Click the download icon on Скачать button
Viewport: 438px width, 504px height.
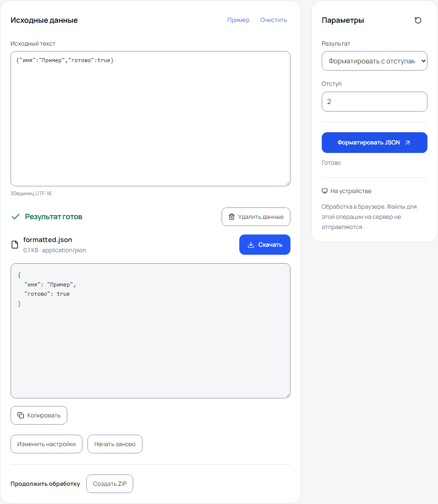[x=251, y=245]
